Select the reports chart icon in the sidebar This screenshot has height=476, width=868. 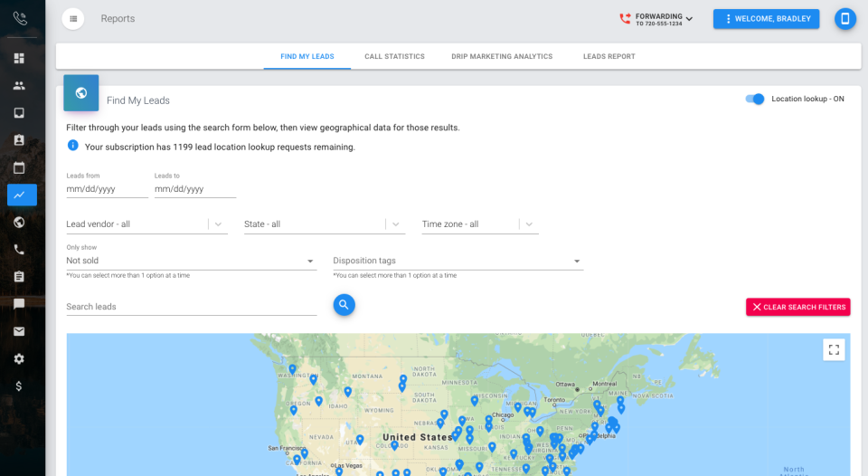(x=22, y=195)
